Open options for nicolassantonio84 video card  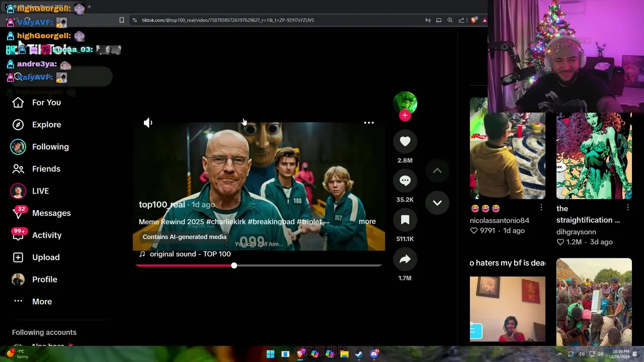(x=541, y=208)
